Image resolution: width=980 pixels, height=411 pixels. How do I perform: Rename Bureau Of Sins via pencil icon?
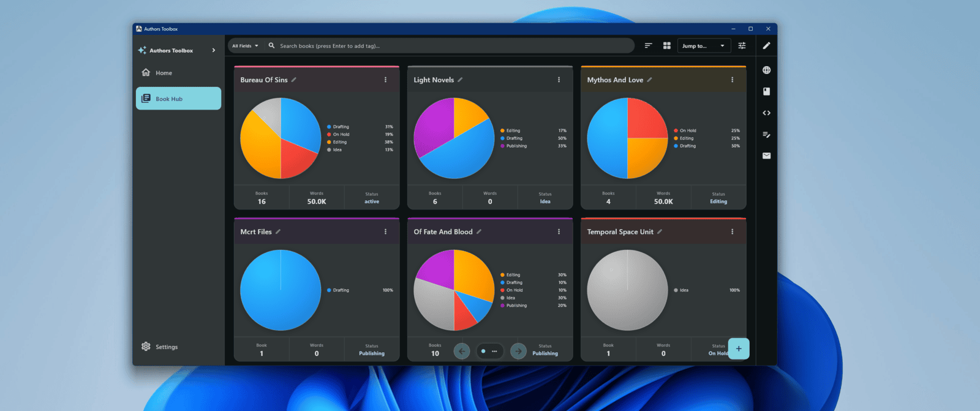tap(294, 80)
